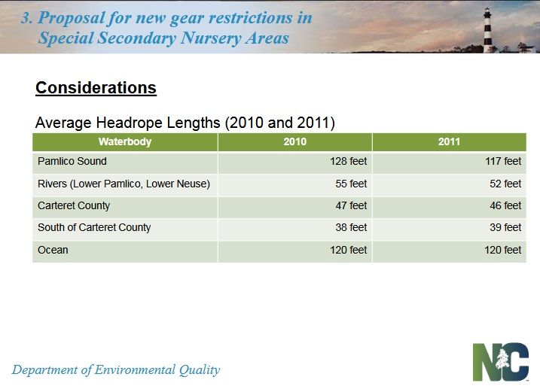Click 'Department of Environmental Quality' footer text
Image resolution: width=540 pixels, height=392 pixels.
tap(116, 370)
